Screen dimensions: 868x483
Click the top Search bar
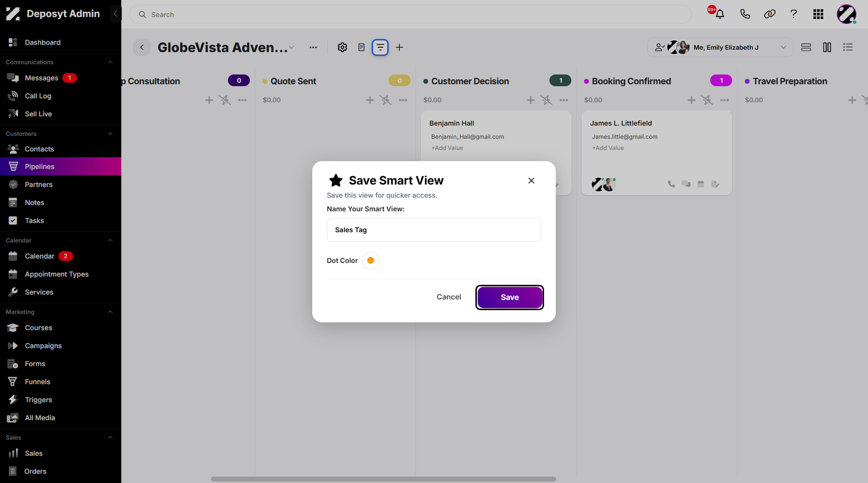[410, 15]
